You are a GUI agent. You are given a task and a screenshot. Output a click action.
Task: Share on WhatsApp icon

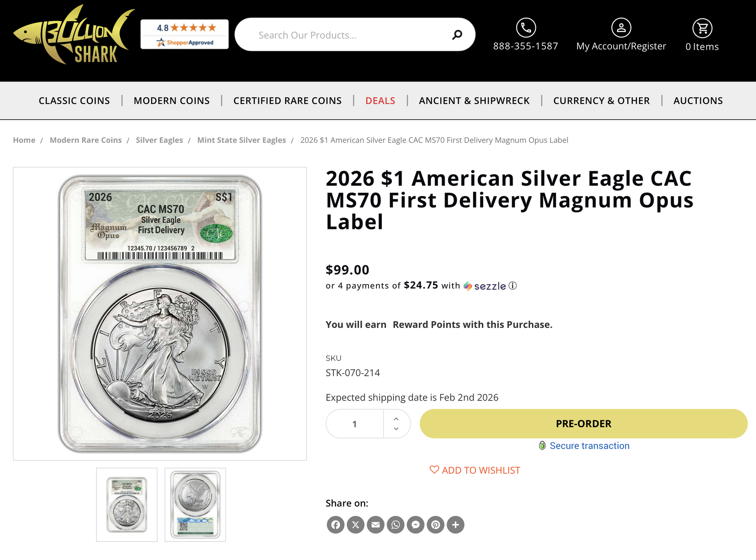click(x=396, y=525)
